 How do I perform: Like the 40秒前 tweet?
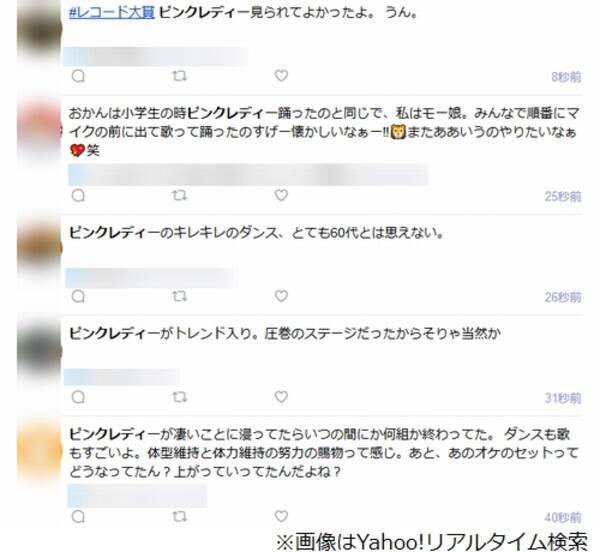point(281,516)
